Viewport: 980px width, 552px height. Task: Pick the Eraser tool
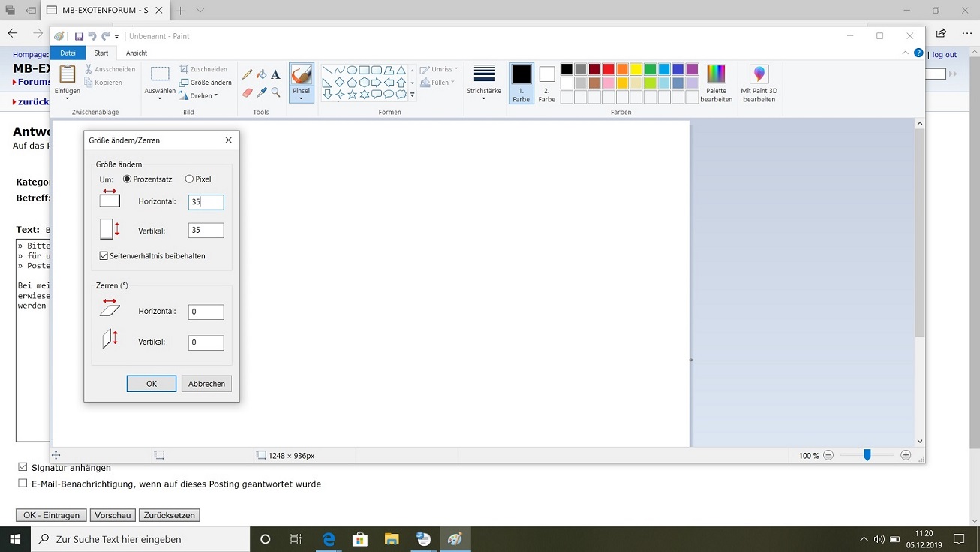pyautogui.click(x=248, y=92)
